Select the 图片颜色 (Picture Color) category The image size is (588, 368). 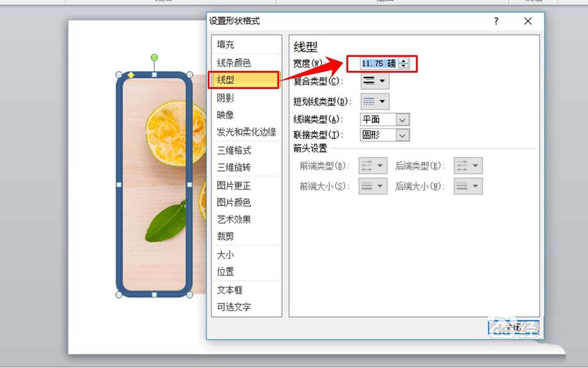pyautogui.click(x=233, y=202)
